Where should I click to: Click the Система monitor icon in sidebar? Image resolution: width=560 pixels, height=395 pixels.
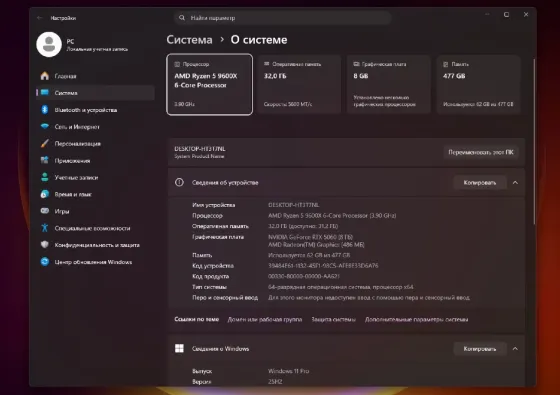(x=45, y=92)
